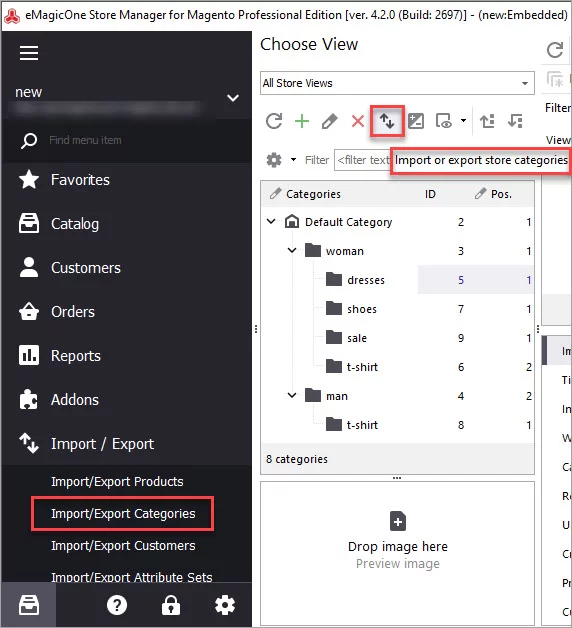Open Favorites in the sidebar
The image size is (572, 628).
pos(80,180)
